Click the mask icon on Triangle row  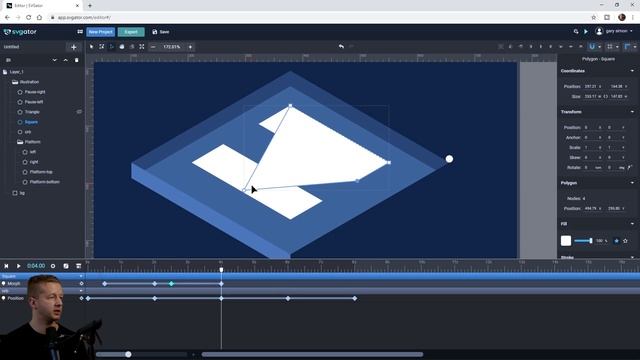pos(79,112)
